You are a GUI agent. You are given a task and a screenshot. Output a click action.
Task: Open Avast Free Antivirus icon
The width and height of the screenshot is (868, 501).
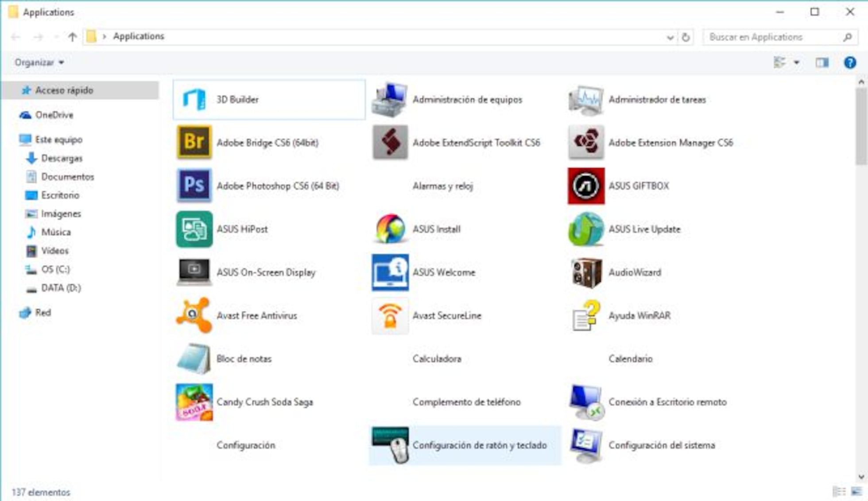point(194,315)
